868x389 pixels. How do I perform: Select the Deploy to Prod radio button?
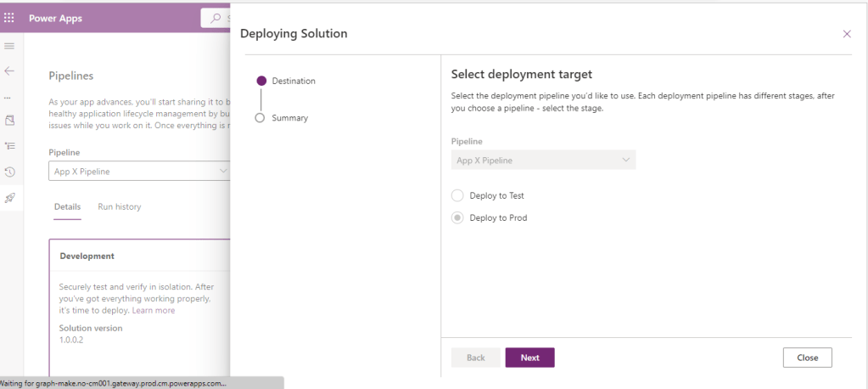tap(458, 217)
